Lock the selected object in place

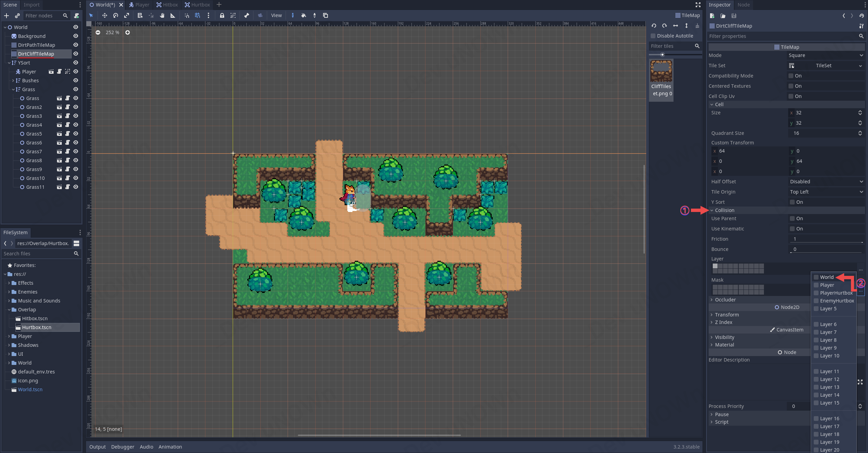click(222, 15)
